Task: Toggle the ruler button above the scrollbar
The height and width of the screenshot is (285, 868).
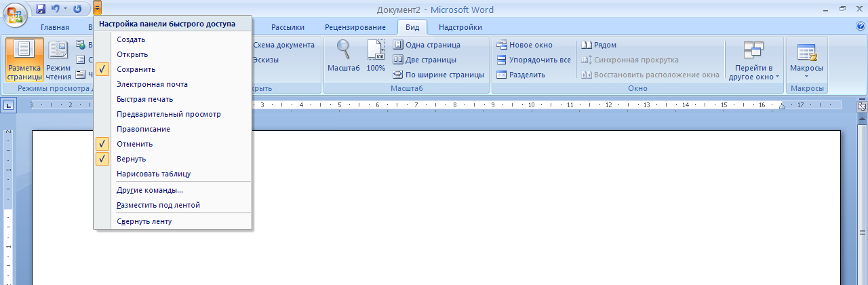Action: [x=862, y=107]
